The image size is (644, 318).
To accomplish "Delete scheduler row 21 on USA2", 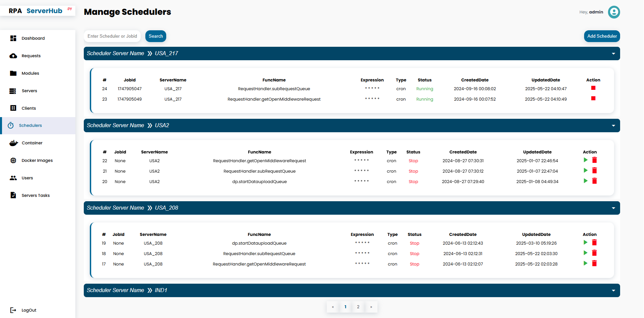I will [595, 171].
